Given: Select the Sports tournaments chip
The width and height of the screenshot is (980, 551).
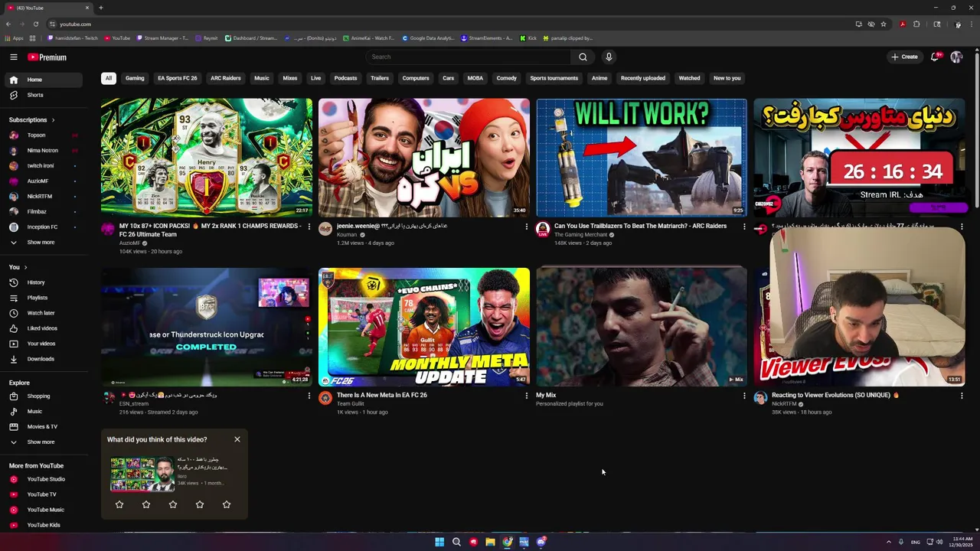Looking at the screenshot, I should [554, 78].
